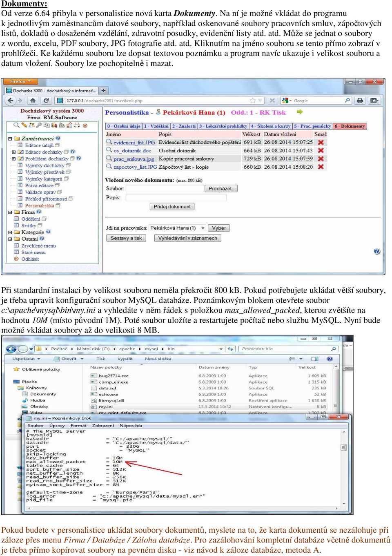Click Explorer help icon

click(x=330, y=359)
